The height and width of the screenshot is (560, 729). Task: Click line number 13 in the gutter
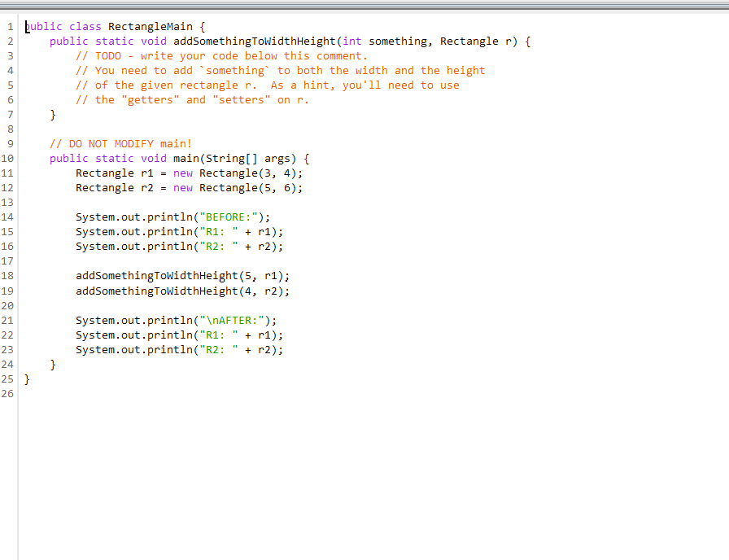[7, 203]
